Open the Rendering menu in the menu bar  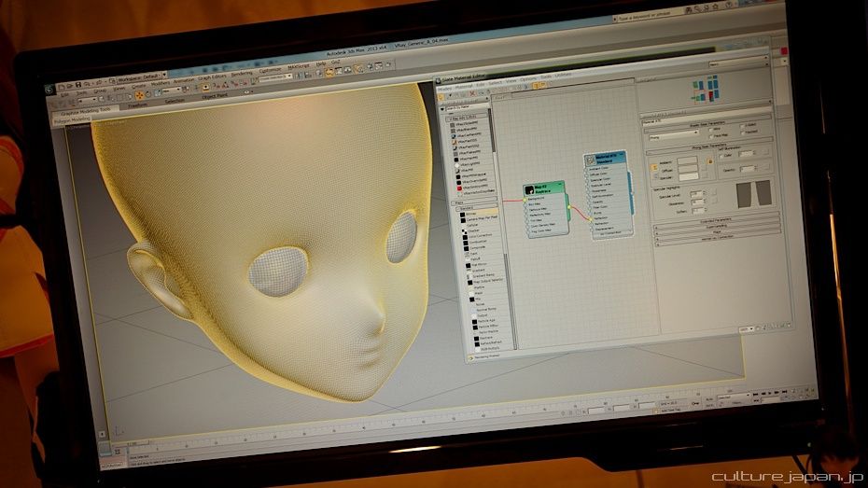point(242,73)
